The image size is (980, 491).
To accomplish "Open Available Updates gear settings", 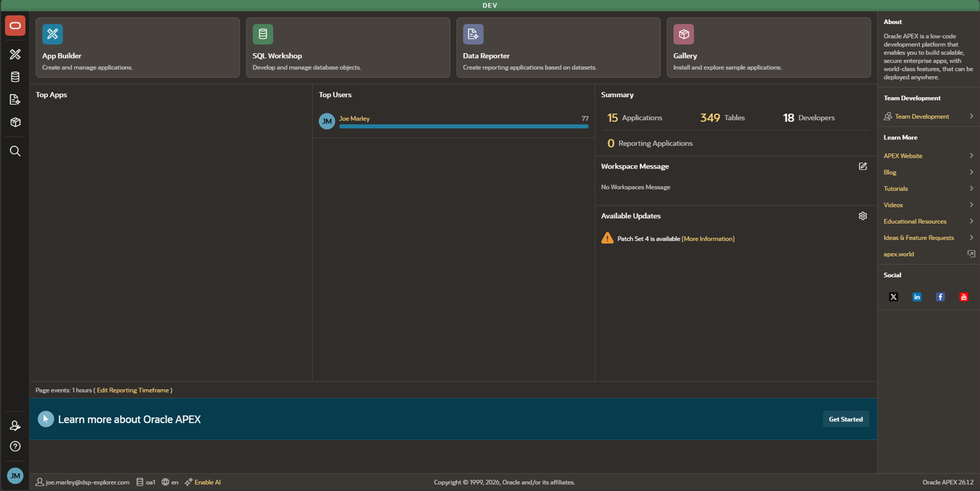I will 863,216.
